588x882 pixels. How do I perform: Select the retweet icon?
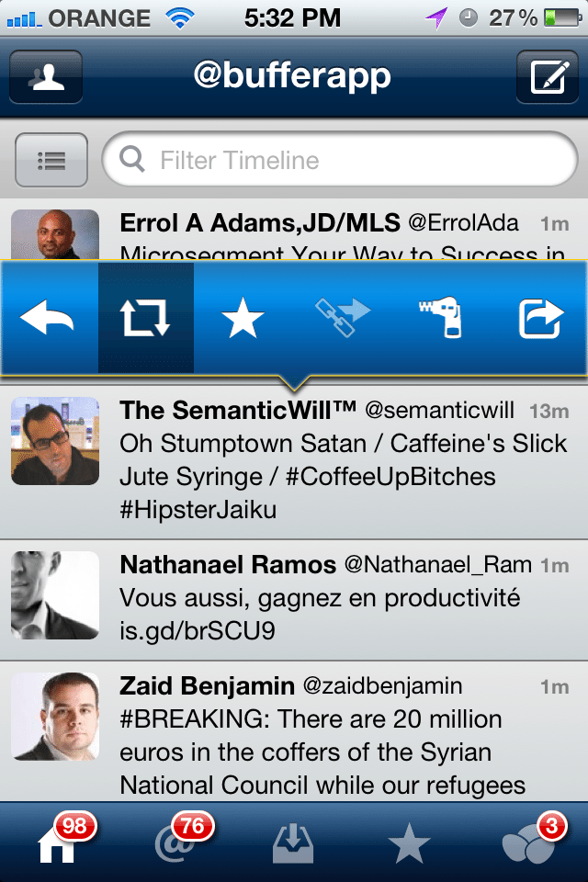click(x=147, y=318)
